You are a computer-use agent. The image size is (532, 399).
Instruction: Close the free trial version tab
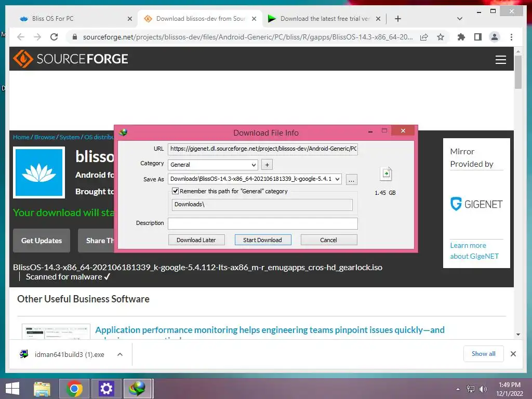[x=378, y=19]
